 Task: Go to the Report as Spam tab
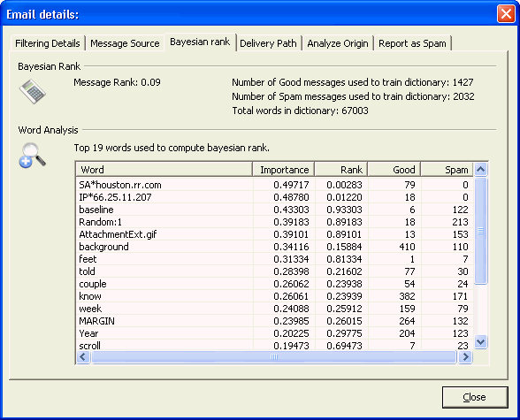coord(412,43)
